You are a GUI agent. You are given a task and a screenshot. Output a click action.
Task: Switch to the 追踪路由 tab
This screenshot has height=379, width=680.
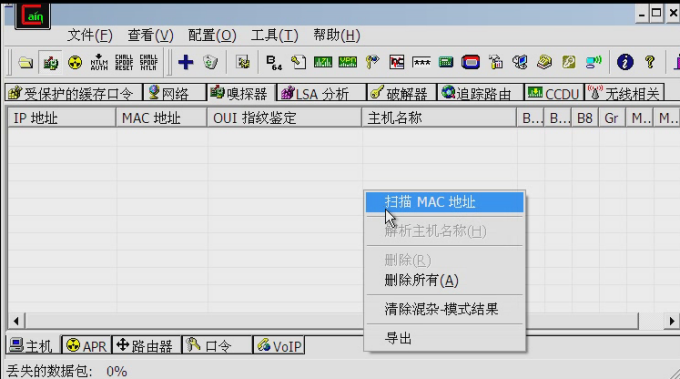pyautogui.click(x=480, y=93)
